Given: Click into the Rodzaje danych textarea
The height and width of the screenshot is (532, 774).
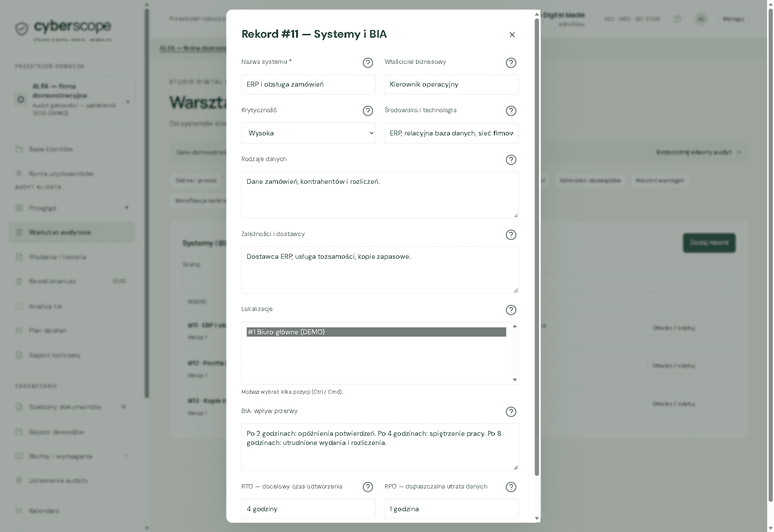Looking at the screenshot, I should (380, 195).
